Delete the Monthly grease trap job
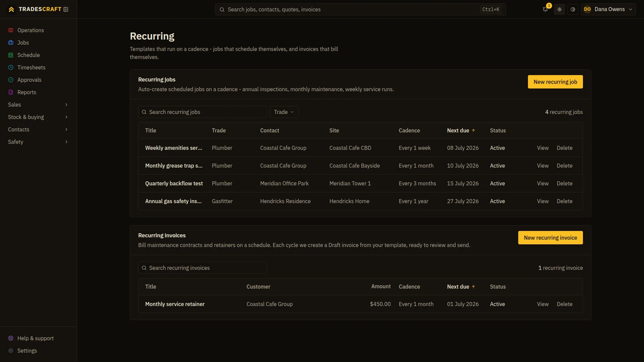This screenshot has width=644, height=362. (x=565, y=166)
